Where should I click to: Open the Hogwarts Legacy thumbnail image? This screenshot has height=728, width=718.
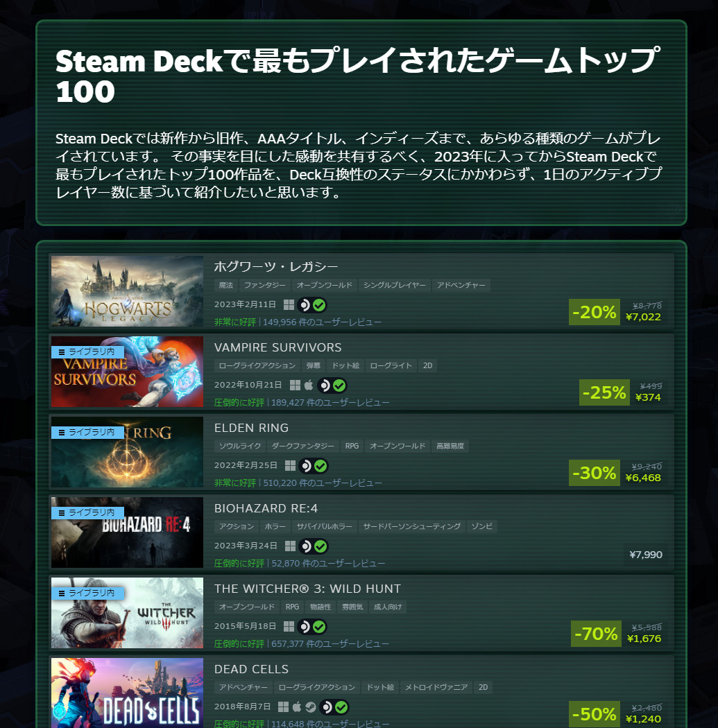[127, 291]
